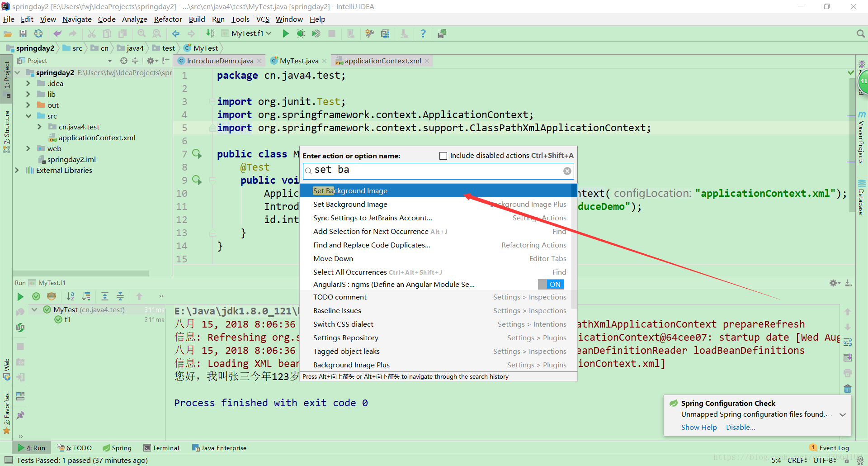Click the Build project icon
The height and width of the screenshot is (466, 868).
coord(210,33)
